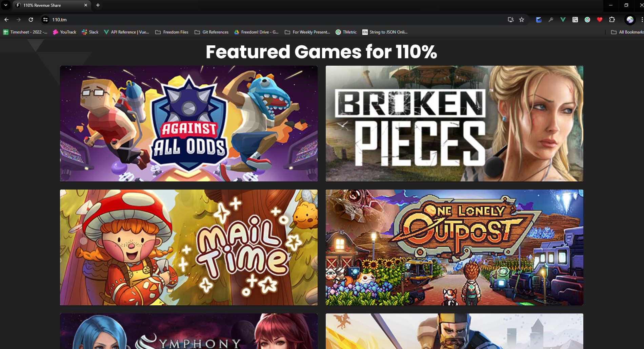The height and width of the screenshot is (349, 644).
Task: Open the Broken Pieces game card
Action: (x=455, y=124)
